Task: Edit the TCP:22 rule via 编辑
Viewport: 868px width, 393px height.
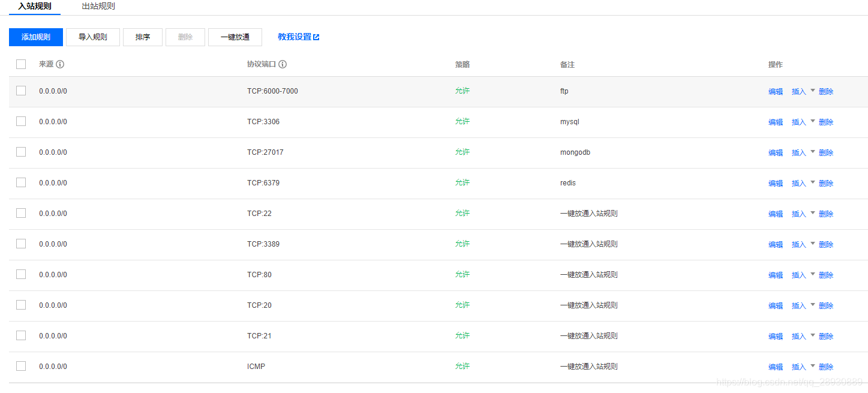Action: point(776,214)
